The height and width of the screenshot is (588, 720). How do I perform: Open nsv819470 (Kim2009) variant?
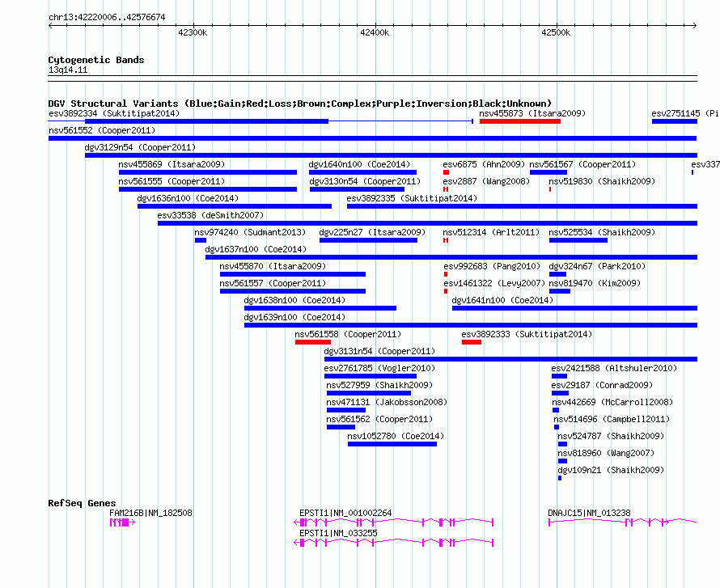coord(595,283)
